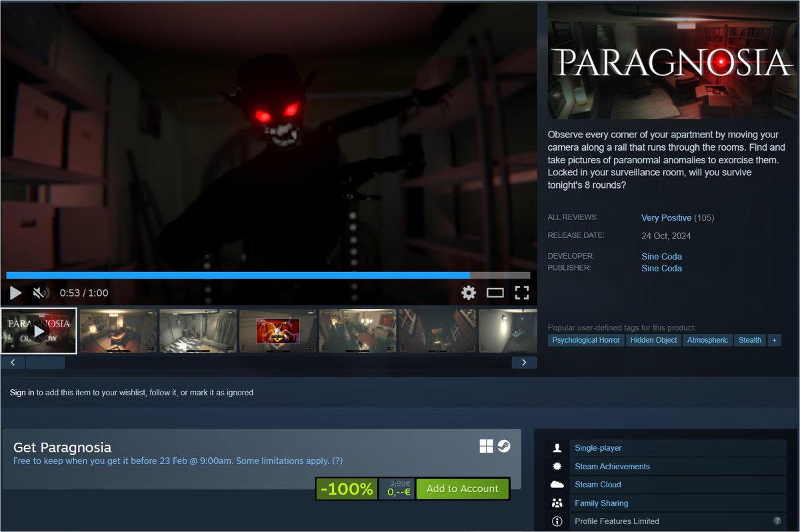Open the Very Positive reviews link
The height and width of the screenshot is (532, 800).
point(666,218)
